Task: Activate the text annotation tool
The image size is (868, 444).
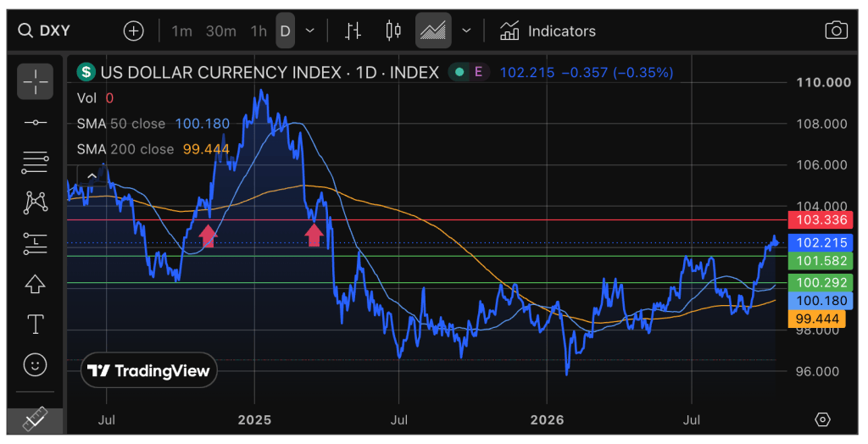Action: 35,324
